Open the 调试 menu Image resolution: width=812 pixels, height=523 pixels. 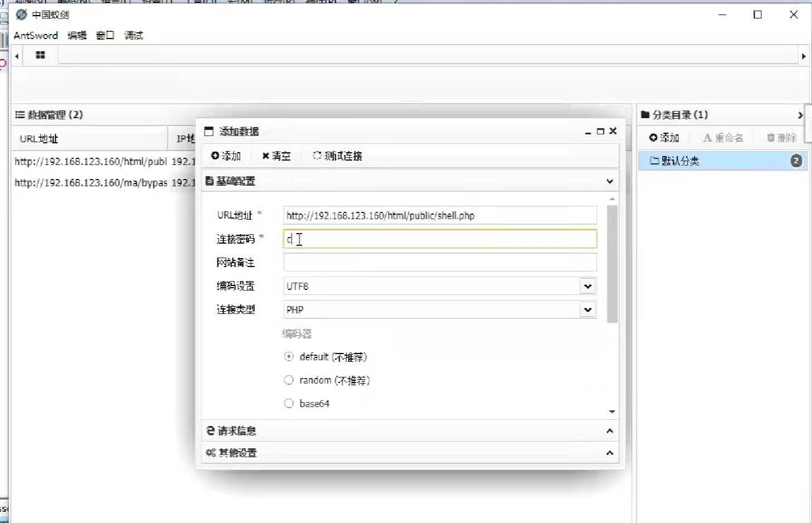(133, 35)
